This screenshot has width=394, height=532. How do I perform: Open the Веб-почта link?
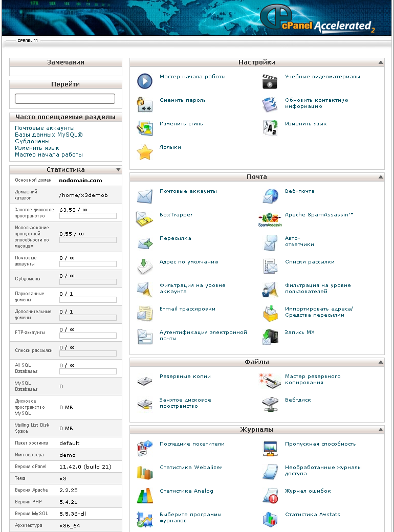pyautogui.click(x=300, y=191)
